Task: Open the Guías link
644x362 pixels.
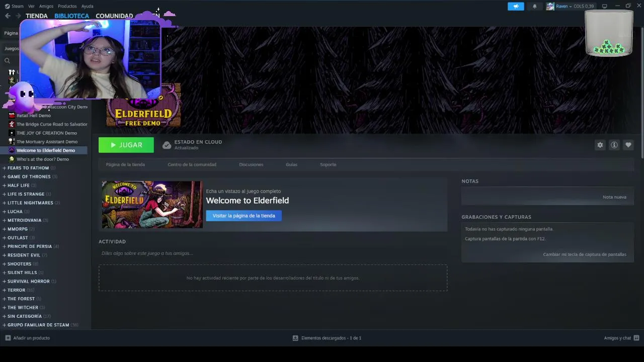Action: (291, 164)
